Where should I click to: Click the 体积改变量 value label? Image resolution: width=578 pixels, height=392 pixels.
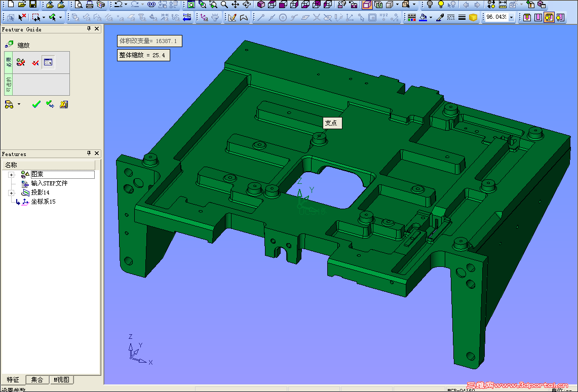149,41
